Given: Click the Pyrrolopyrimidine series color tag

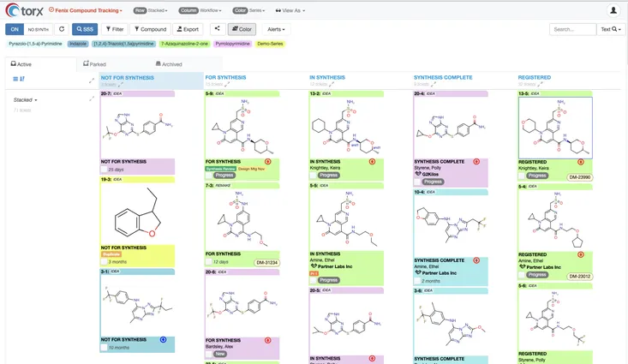Looking at the screenshot, I should click(232, 44).
